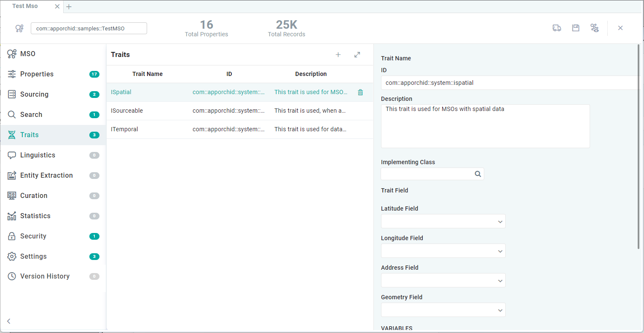Expand the Longitude Field dropdown

[443, 251]
